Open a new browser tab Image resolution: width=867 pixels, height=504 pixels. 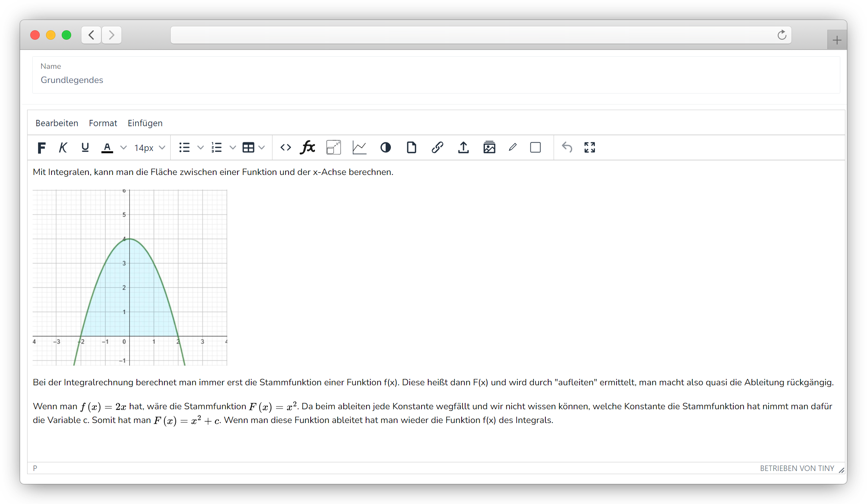tap(837, 40)
